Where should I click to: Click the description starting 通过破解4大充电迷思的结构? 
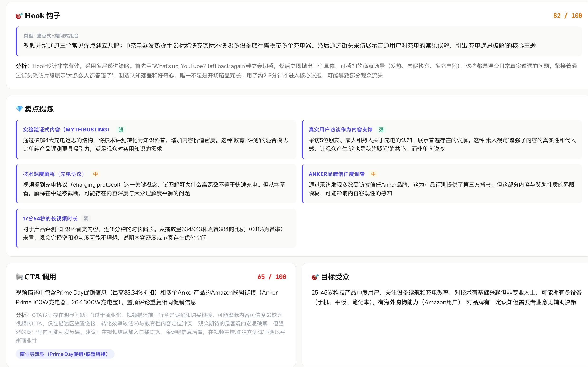click(155, 145)
